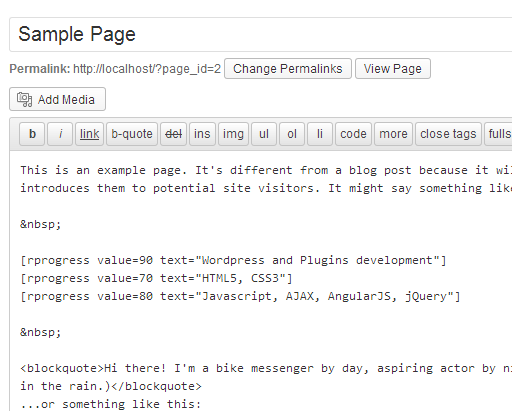Place cursor in the rprogress value=90 line
The image size is (512, 411).
pyautogui.click(x=233, y=260)
